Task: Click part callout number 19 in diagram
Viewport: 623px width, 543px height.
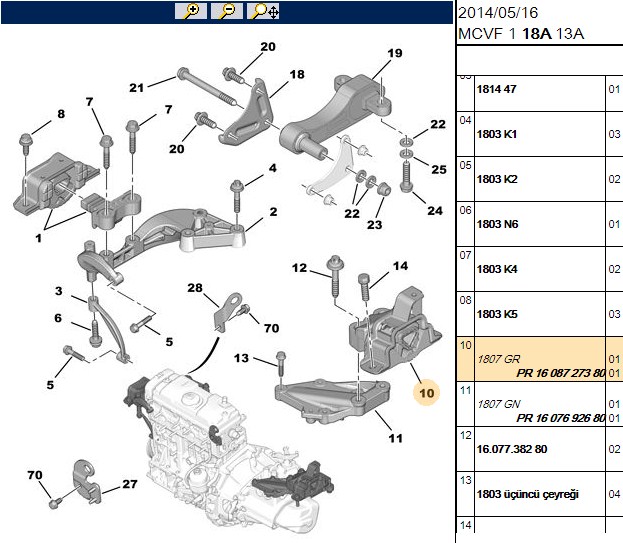Action: 395,53
